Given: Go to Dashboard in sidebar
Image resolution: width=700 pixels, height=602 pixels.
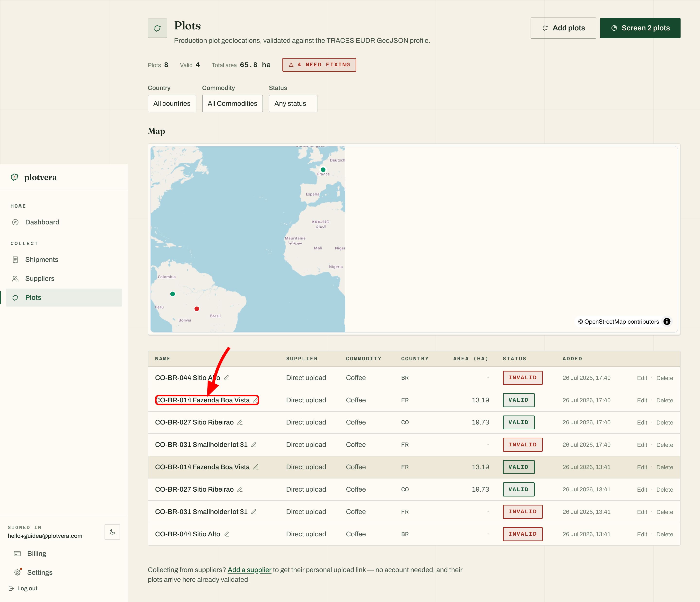Looking at the screenshot, I should pyautogui.click(x=64, y=222).
